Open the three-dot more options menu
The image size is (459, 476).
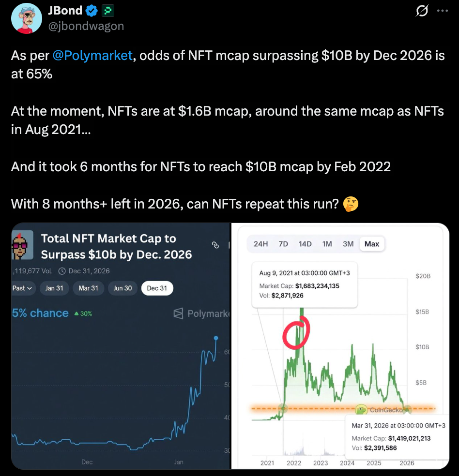click(443, 11)
